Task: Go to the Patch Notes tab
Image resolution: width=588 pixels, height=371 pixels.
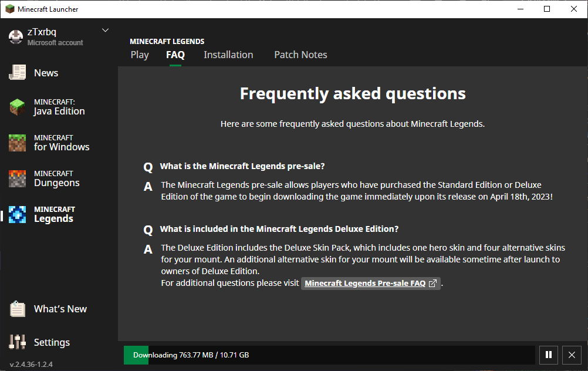Action: (x=300, y=55)
